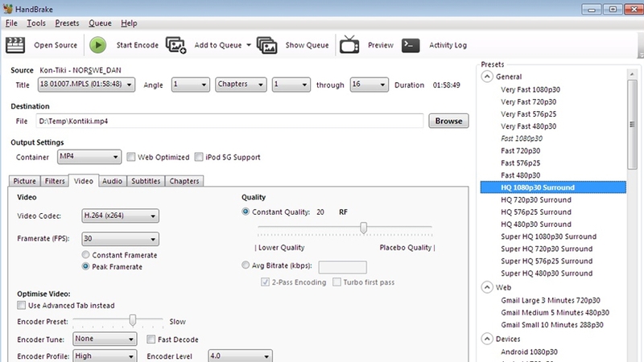Click the Browse button
The width and height of the screenshot is (644, 362).
coord(448,121)
